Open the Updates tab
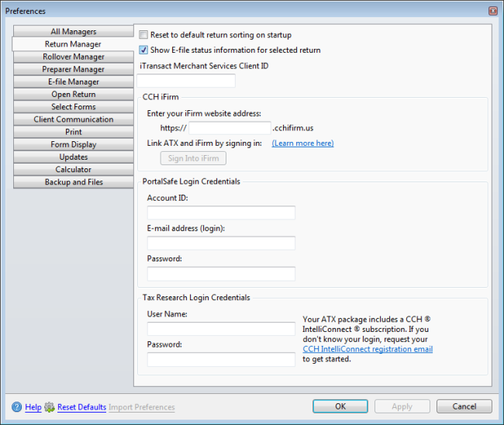 tap(74, 157)
